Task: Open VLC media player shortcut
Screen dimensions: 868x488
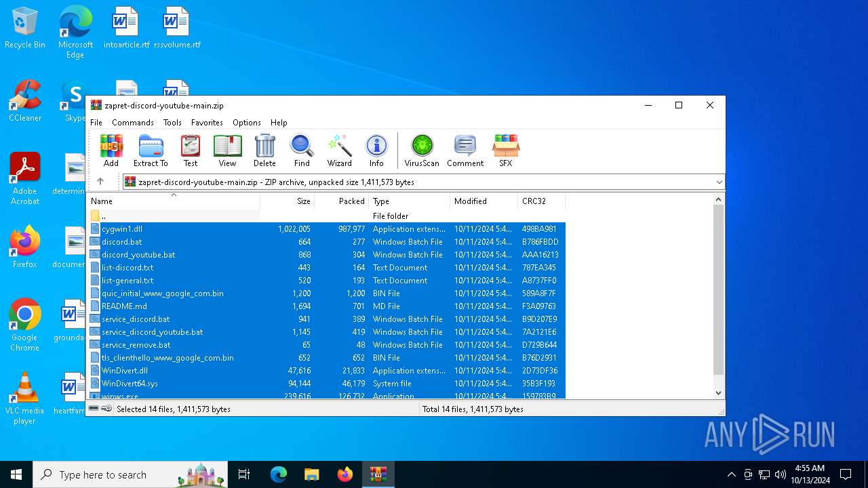Action: pyautogui.click(x=25, y=399)
